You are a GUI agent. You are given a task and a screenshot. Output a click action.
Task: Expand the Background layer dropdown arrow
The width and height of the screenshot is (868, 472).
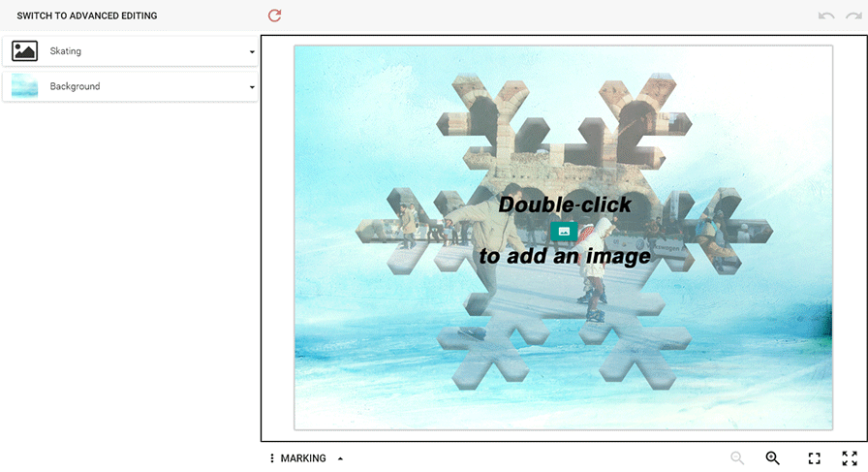click(252, 87)
